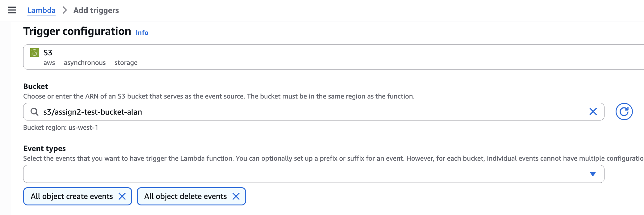Click the All object create events label
The height and width of the screenshot is (215, 644).
point(72,196)
